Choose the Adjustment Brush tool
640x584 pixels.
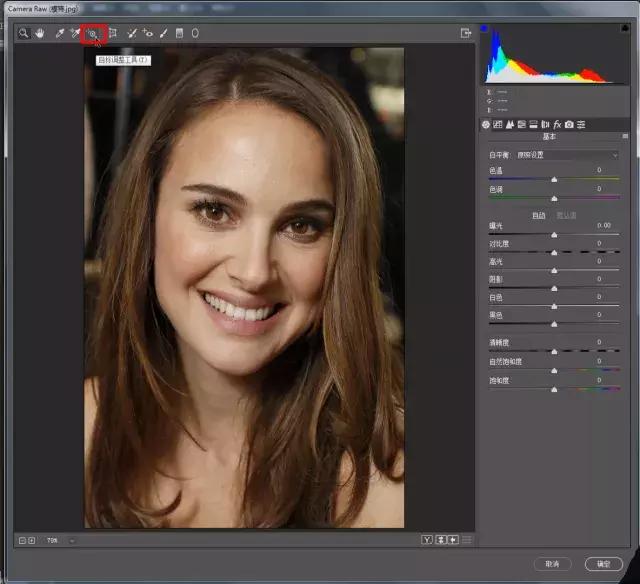coord(163,33)
